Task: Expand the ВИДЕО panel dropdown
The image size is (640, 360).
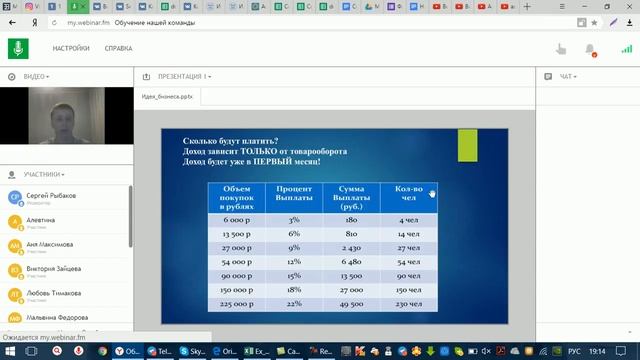Action: coord(36,77)
